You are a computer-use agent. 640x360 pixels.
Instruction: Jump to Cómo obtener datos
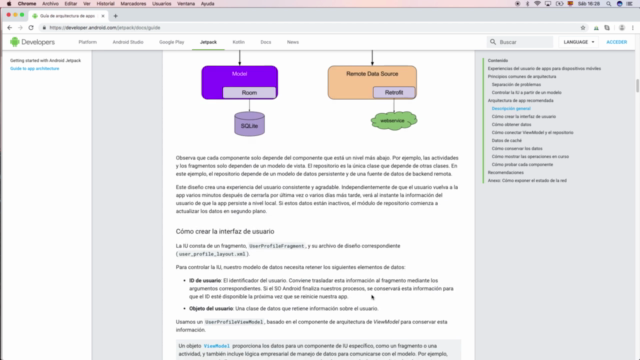point(511,124)
